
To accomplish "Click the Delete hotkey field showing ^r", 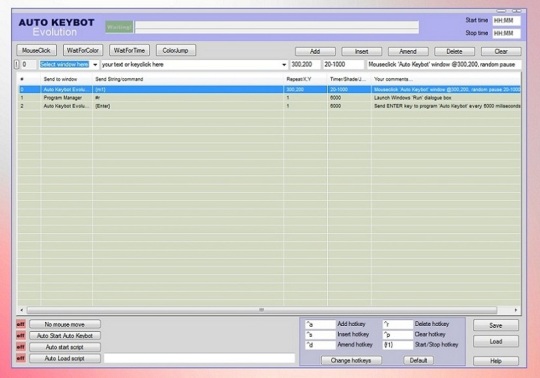I will (x=398, y=324).
